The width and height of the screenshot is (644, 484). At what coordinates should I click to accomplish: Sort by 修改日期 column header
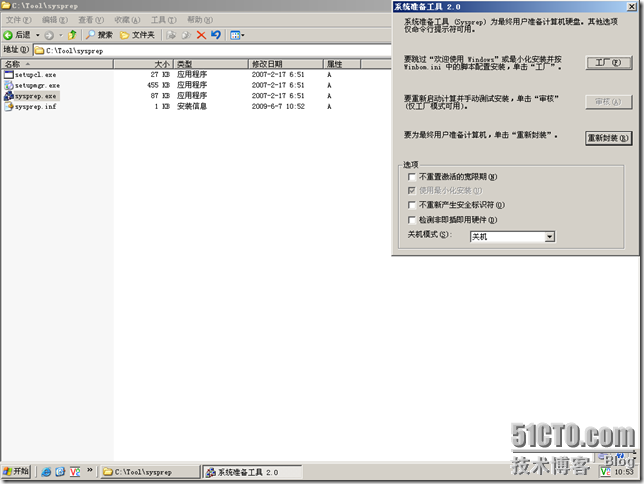[x=285, y=64]
